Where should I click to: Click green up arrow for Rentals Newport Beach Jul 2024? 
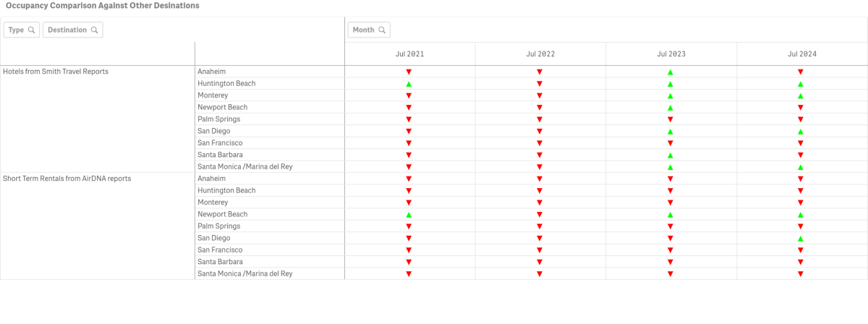coord(801,215)
